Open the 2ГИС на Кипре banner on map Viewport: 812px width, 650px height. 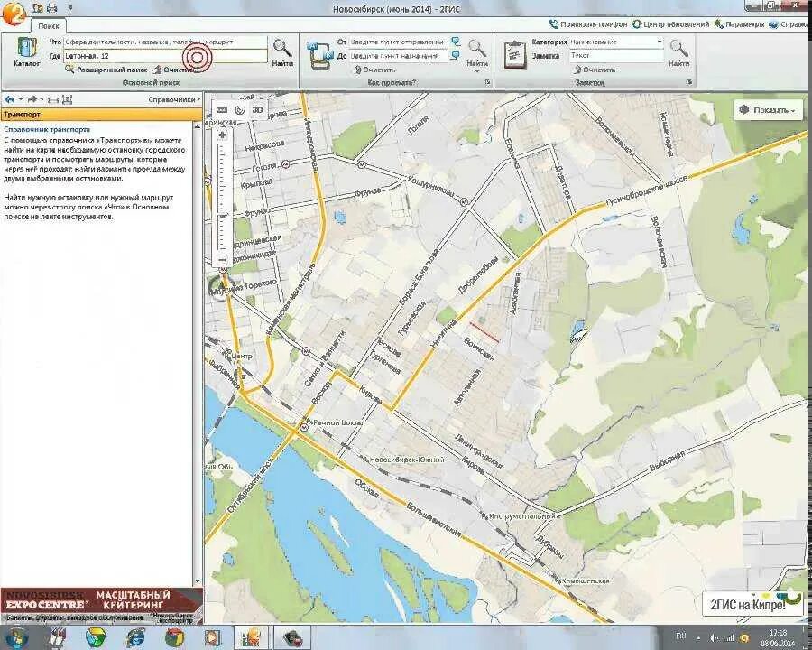[x=752, y=603]
